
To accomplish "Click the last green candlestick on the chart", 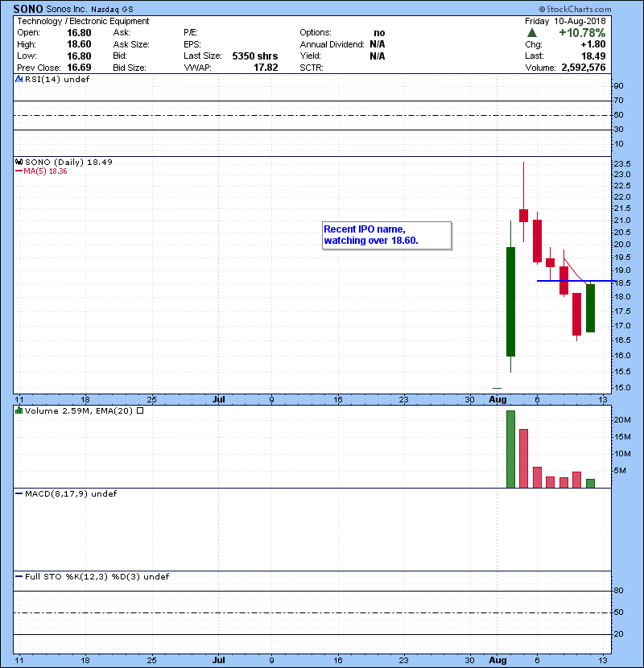I will coord(590,307).
